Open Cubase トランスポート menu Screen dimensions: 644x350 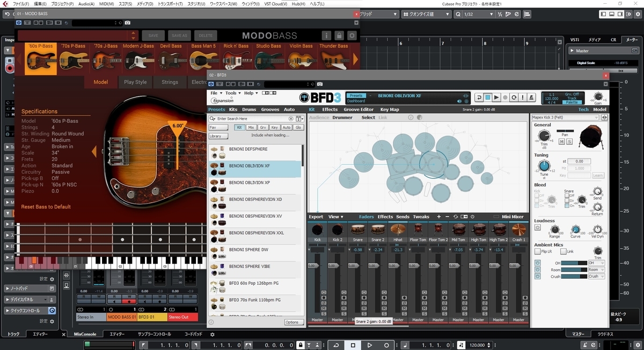(170, 4)
